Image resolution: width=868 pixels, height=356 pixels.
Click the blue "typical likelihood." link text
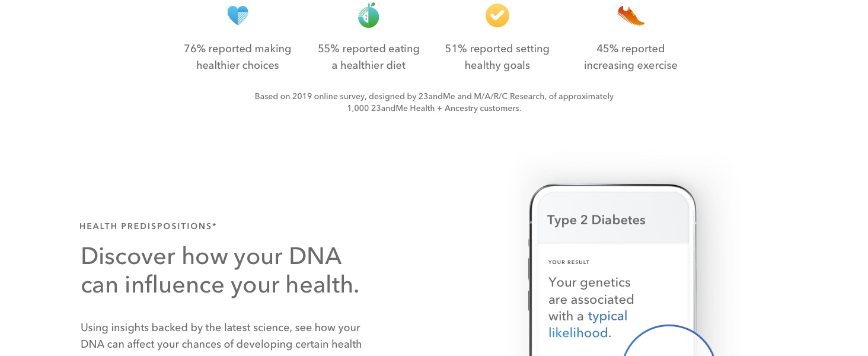[x=607, y=316]
